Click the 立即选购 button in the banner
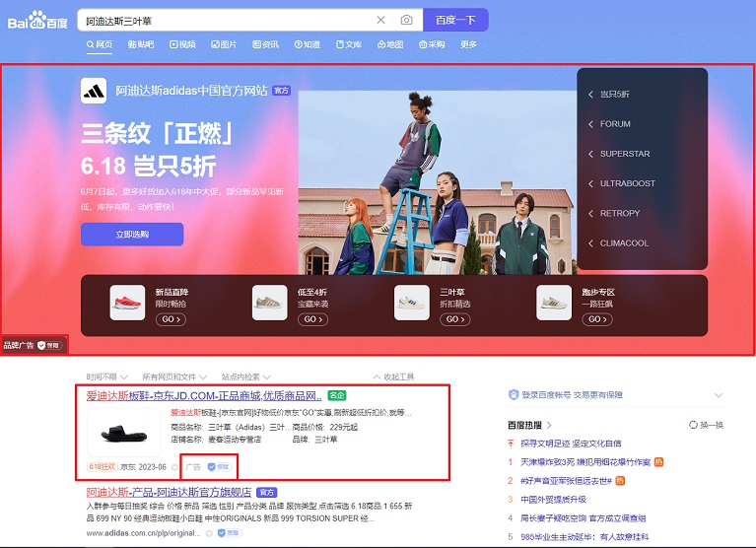The width and height of the screenshot is (756, 548). [x=132, y=235]
